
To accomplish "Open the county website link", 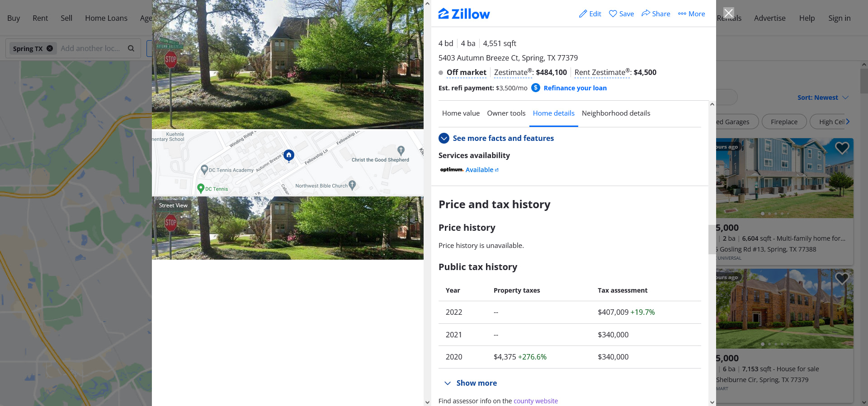I will coord(535,401).
